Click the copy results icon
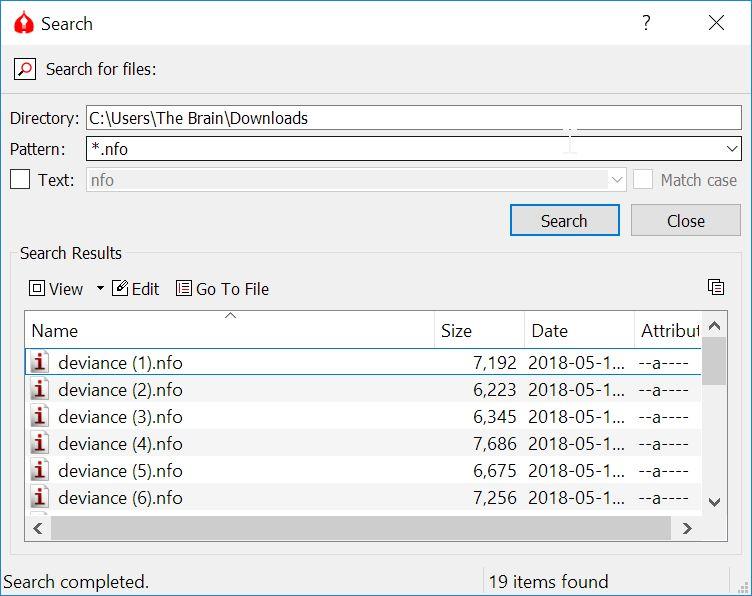Viewport: 752px width, 596px height. [x=715, y=288]
